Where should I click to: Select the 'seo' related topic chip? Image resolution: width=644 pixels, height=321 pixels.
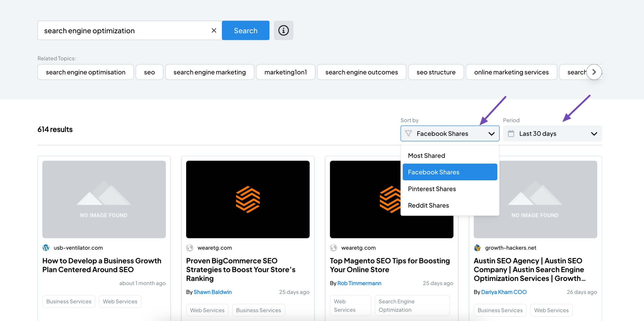click(149, 72)
